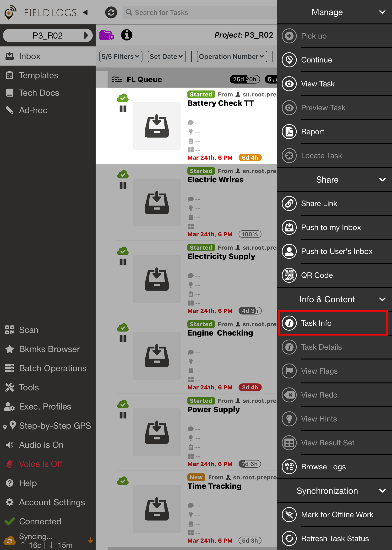Click the refresh sync icon beside search

click(x=111, y=12)
